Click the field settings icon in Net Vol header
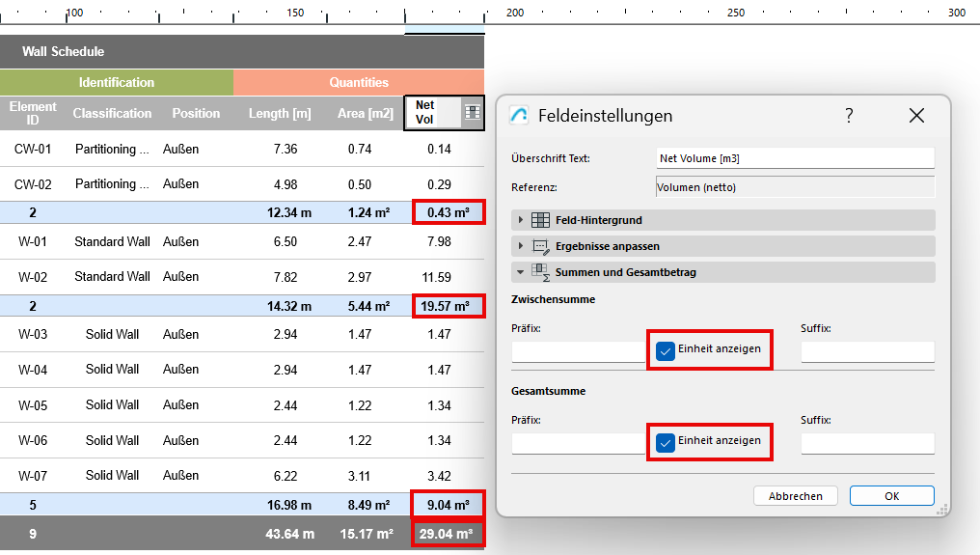Screen dimensions: 980x555 coord(473,113)
